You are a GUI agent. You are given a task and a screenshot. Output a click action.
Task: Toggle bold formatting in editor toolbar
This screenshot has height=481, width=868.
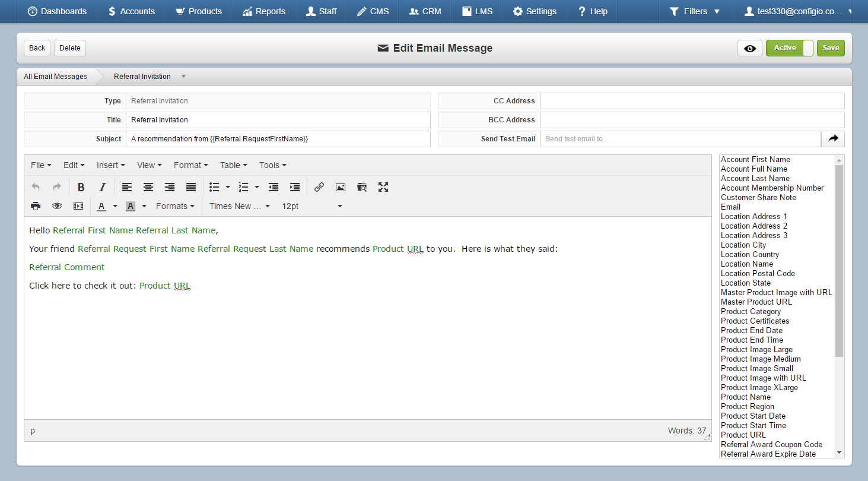point(81,187)
